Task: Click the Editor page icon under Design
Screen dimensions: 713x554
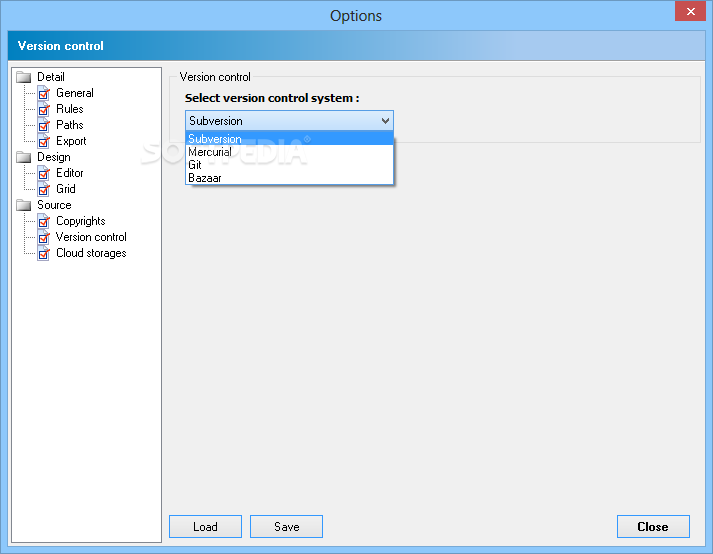Action: pos(44,173)
